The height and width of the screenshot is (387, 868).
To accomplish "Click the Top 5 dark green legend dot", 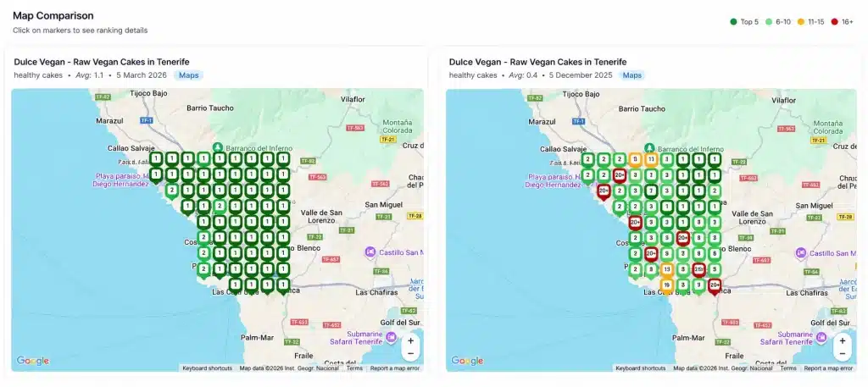I will (733, 22).
